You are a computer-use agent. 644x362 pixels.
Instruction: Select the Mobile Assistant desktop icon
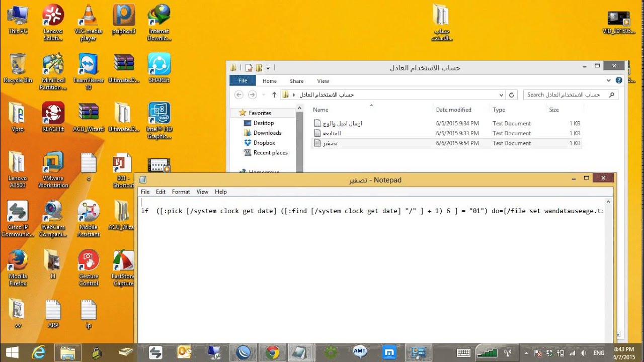click(x=88, y=219)
